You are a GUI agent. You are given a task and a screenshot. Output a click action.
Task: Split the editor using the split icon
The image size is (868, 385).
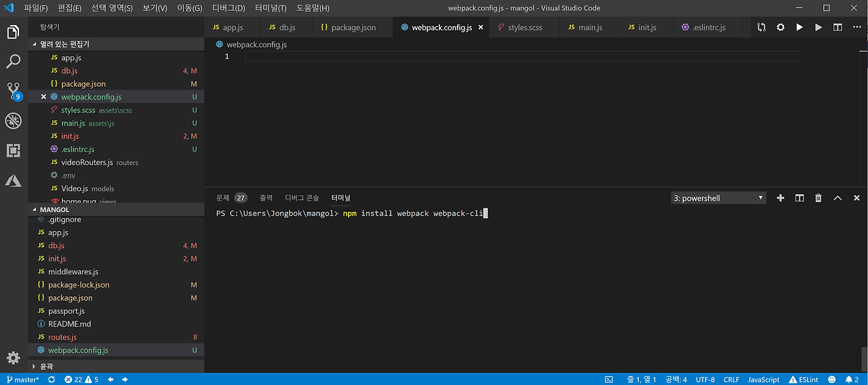pos(837,27)
